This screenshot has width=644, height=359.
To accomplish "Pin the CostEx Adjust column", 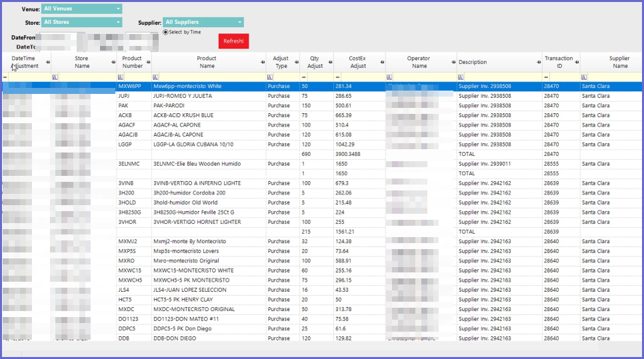I will click(x=383, y=63).
